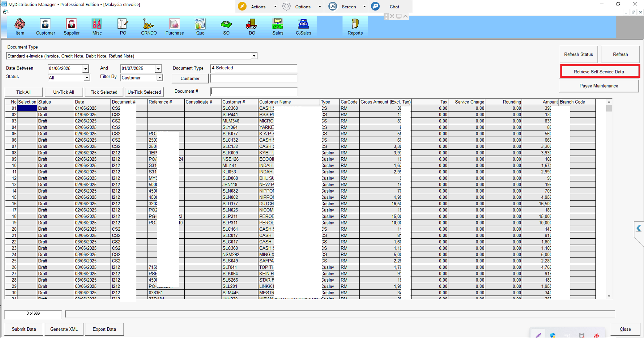Click the Un-Tick All button

click(64, 92)
